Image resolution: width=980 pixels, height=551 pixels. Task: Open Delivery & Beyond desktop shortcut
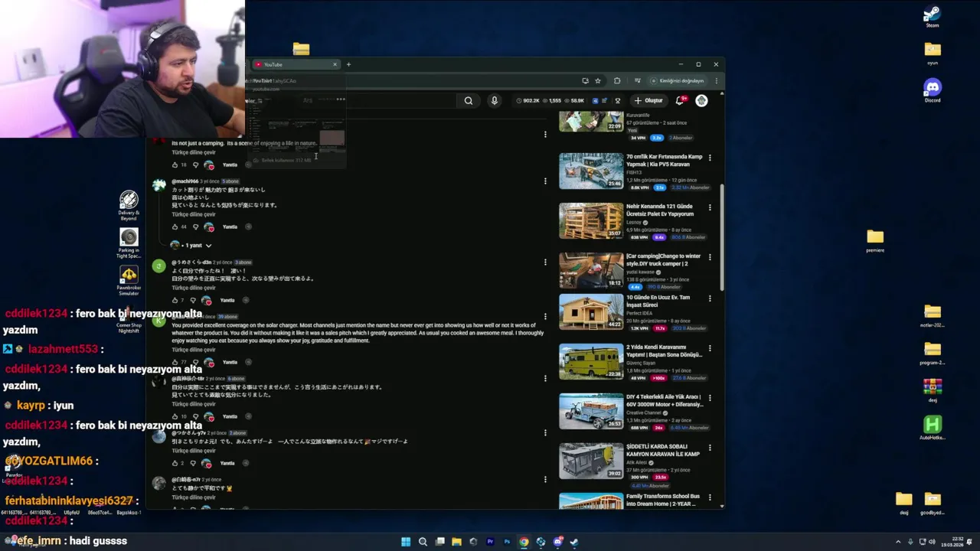(x=129, y=205)
